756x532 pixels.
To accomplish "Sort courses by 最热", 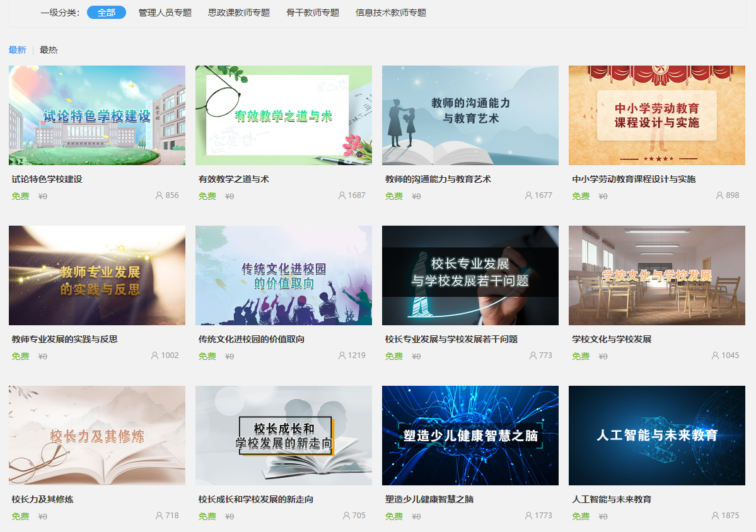I will click(x=49, y=50).
